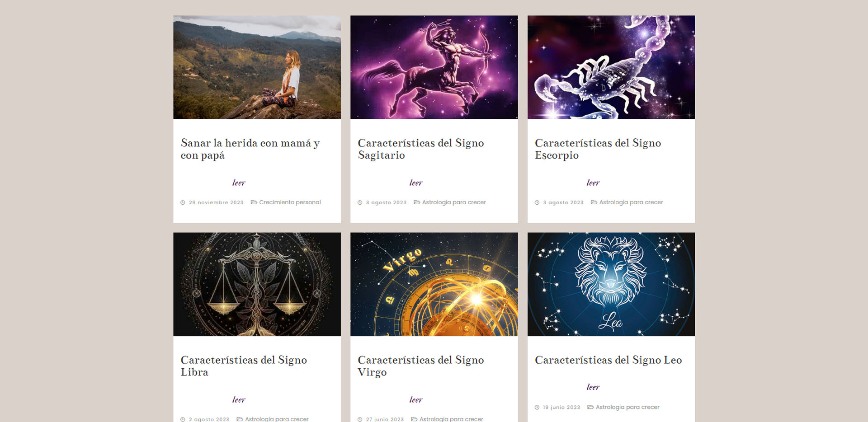Open title Sanar la herida con mamá
868x422 pixels.
(250, 149)
